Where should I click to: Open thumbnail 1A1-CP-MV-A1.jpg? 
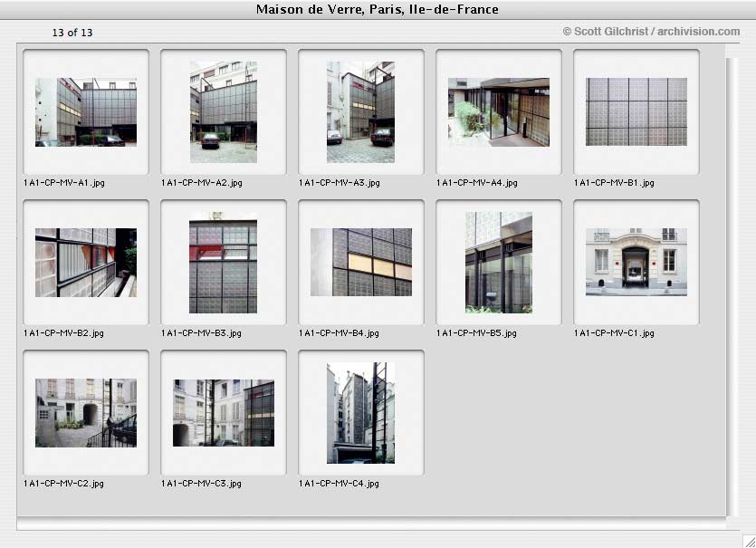click(86, 112)
